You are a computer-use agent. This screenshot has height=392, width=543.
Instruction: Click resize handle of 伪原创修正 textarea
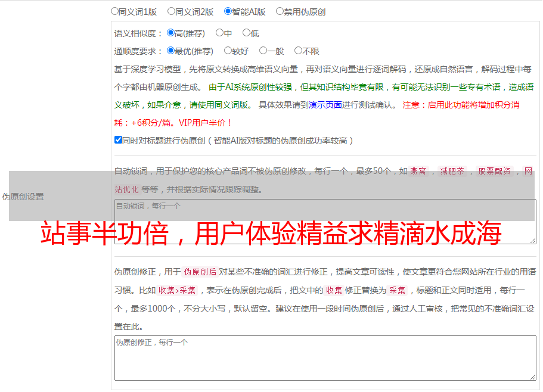coord(533,377)
